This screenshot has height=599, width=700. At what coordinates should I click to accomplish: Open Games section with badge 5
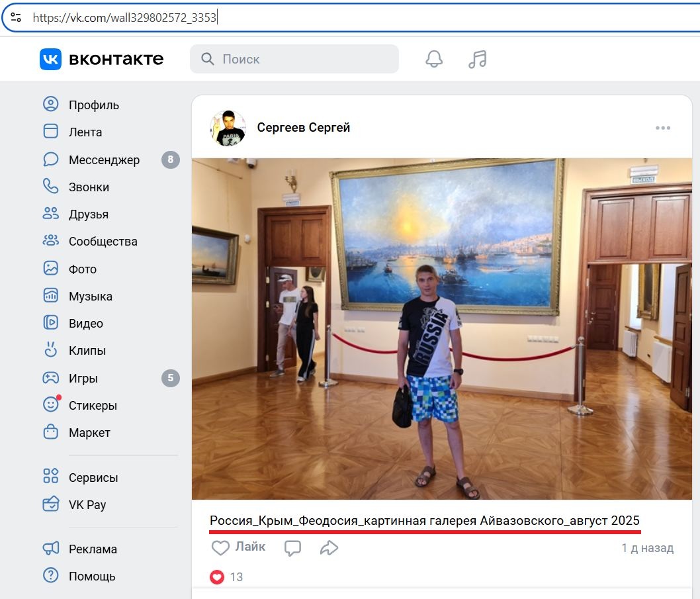click(x=83, y=379)
